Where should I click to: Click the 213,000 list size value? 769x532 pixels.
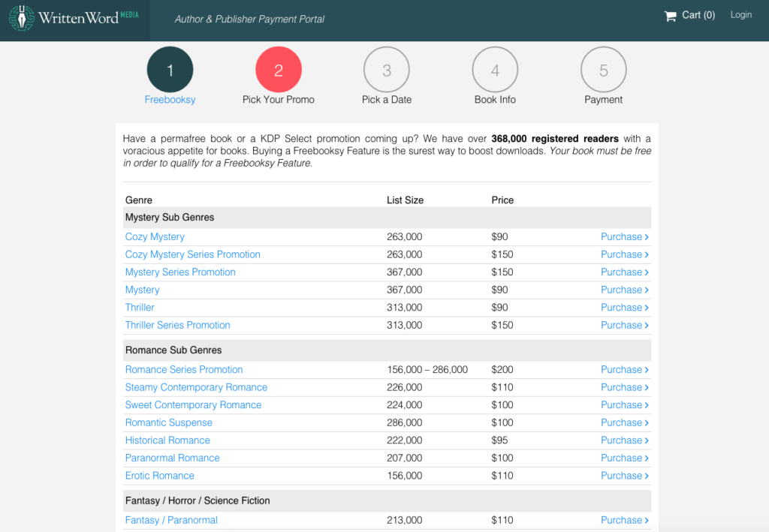tap(404, 520)
